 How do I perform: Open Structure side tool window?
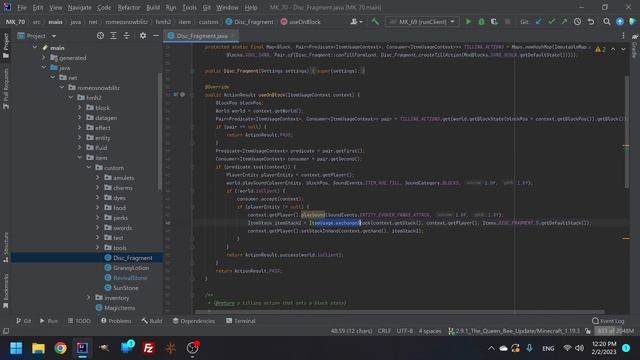6,247
